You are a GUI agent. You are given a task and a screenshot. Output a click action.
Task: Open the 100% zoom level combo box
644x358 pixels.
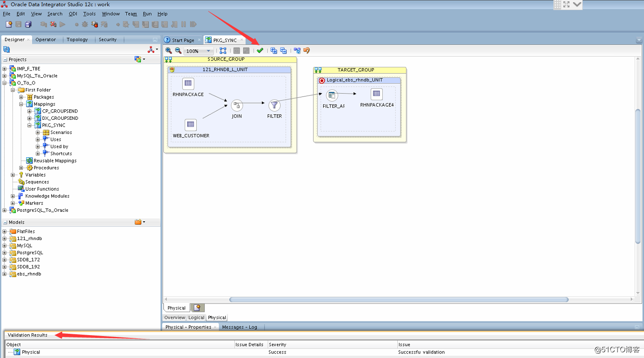click(x=199, y=51)
